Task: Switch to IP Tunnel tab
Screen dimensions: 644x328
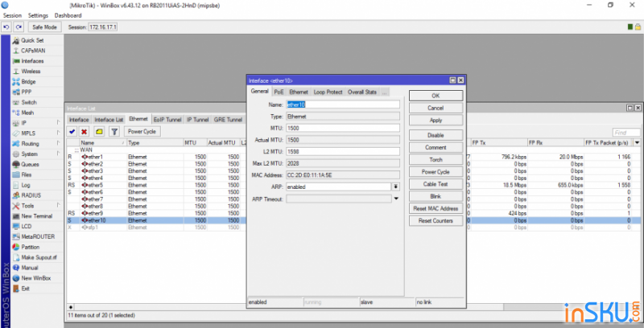Action: pyautogui.click(x=197, y=119)
